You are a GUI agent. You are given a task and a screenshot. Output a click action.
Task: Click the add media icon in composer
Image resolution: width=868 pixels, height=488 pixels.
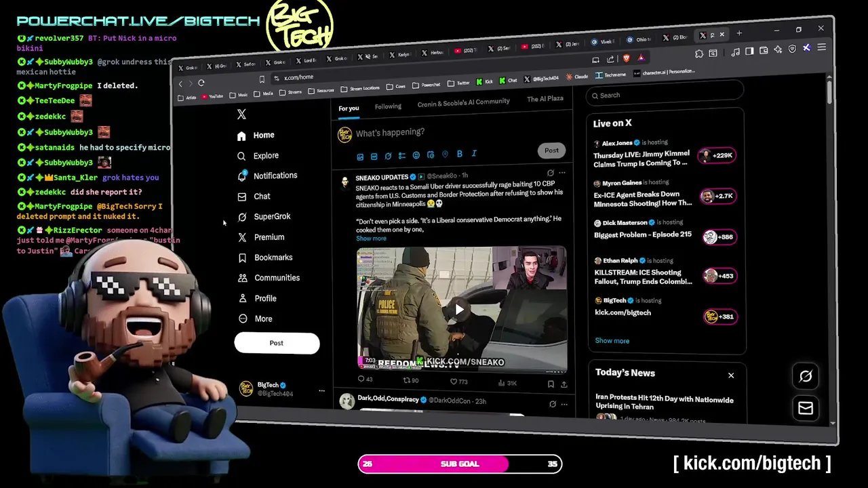point(360,157)
